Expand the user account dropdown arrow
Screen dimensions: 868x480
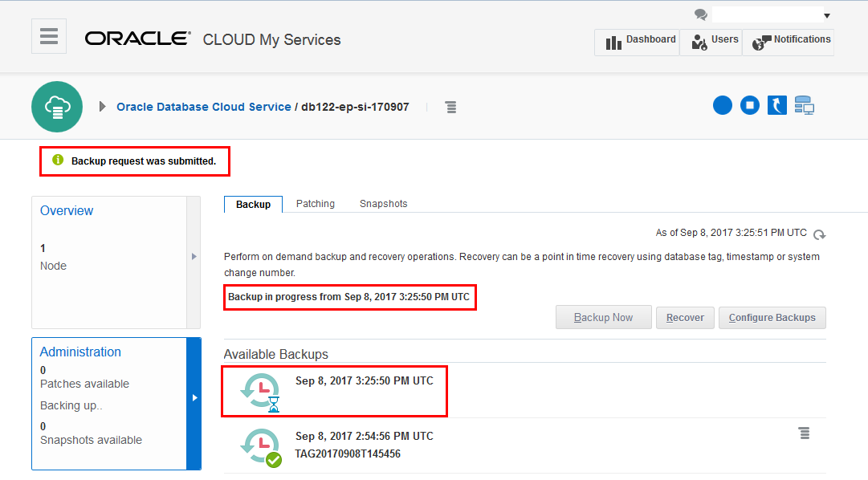(x=827, y=16)
